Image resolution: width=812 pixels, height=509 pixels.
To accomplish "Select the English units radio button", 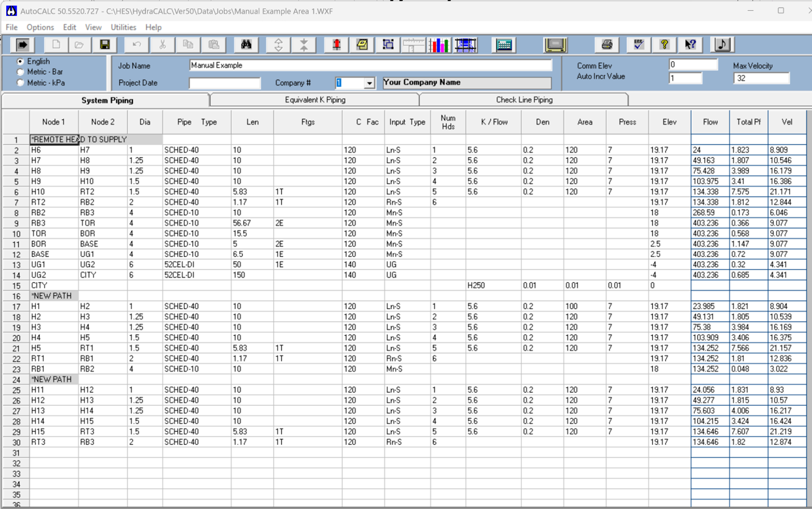I will click(19, 61).
